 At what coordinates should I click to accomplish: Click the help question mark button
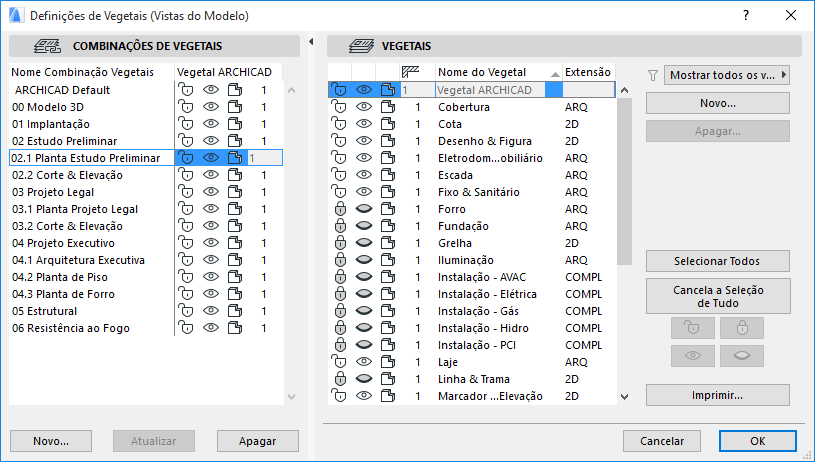[x=746, y=16]
